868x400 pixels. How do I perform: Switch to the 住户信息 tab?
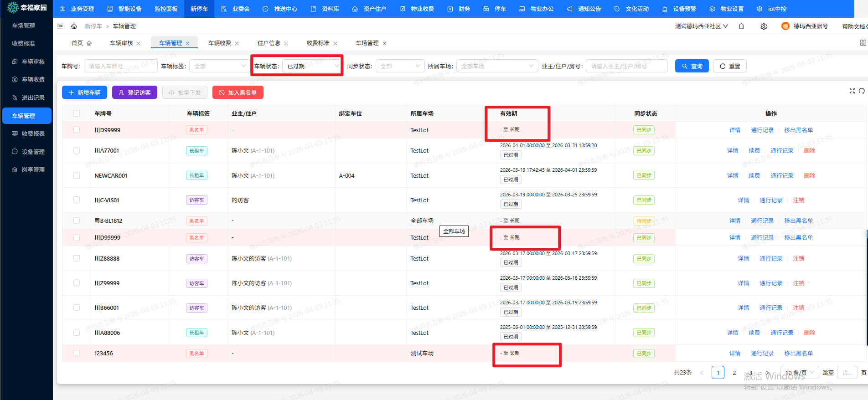tap(269, 43)
